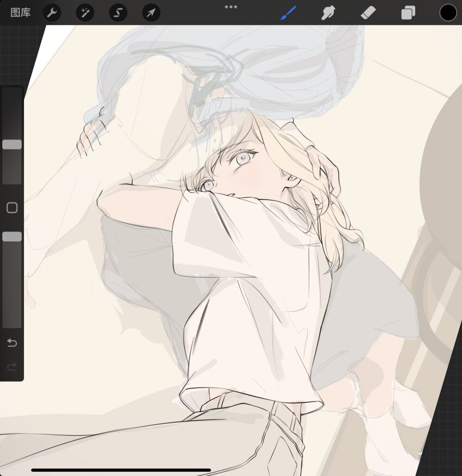The width and height of the screenshot is (462, 476).
Task: Tap the three-dot multitasking menu
Action: (x=231, y=7)
